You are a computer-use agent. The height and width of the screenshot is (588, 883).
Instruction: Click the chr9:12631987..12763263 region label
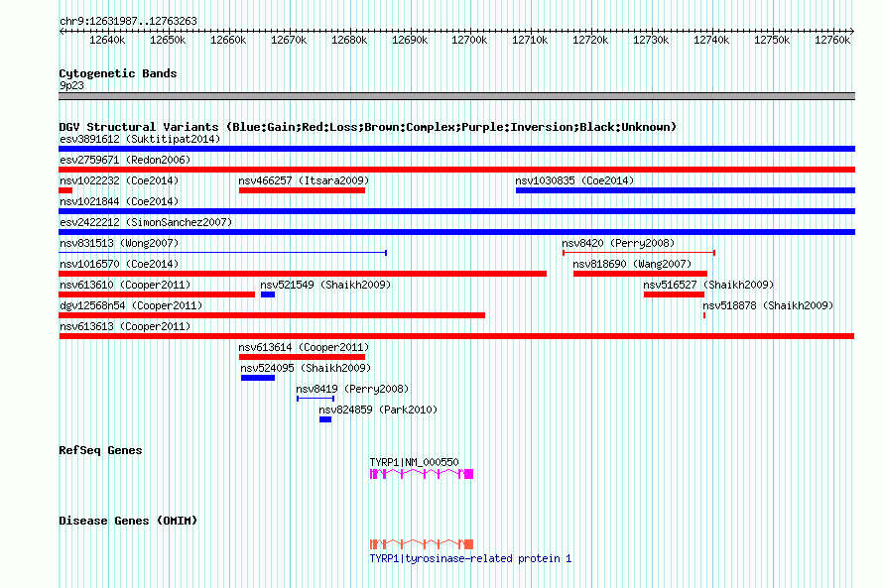click(x=128, y=21)
